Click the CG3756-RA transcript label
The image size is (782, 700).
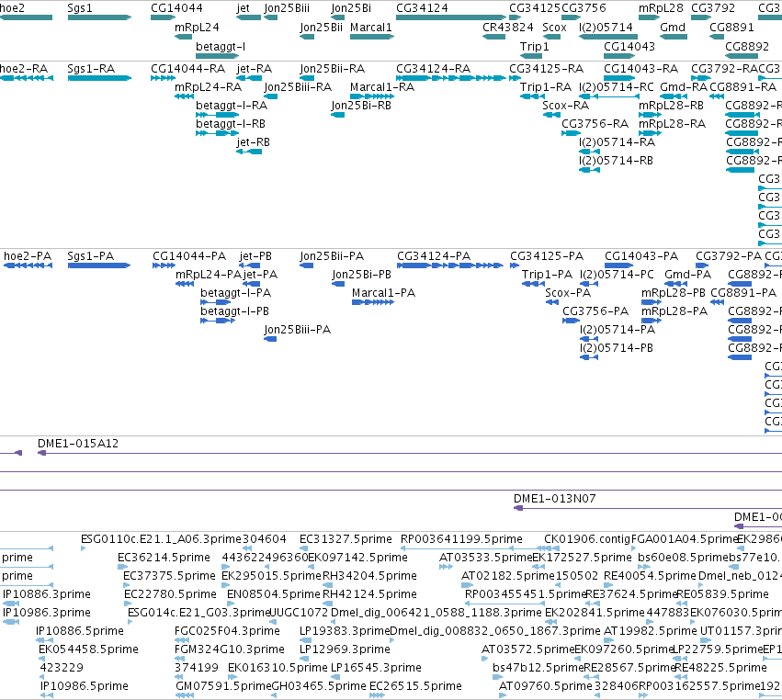pos(595,124)
